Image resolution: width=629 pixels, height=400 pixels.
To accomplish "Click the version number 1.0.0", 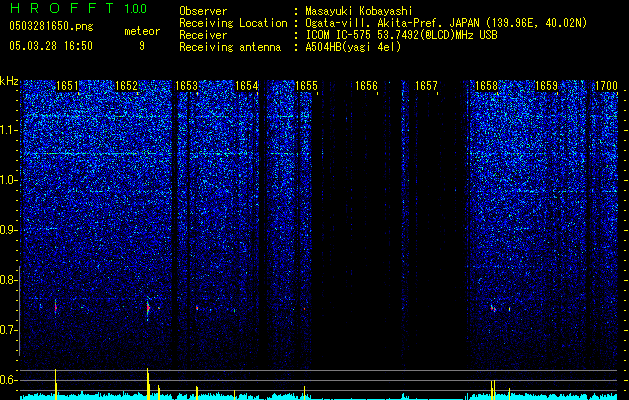I will (135, 8).
